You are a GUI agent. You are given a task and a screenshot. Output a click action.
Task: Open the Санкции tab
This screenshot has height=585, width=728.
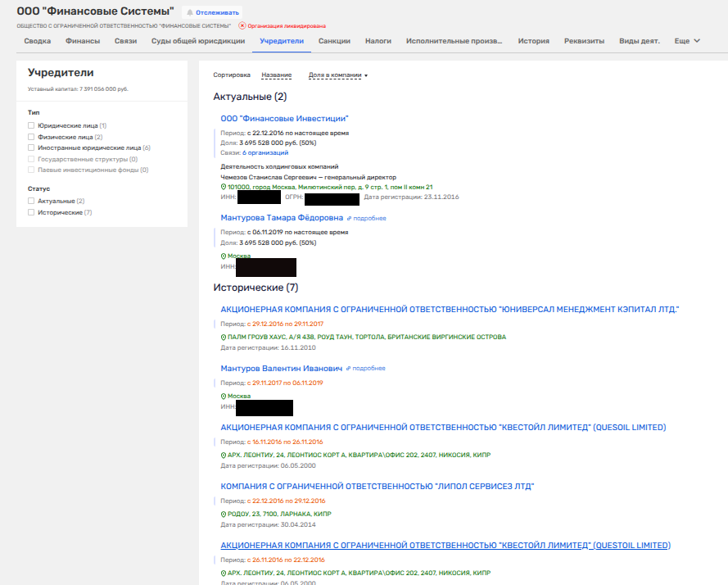tap(334, 41)
